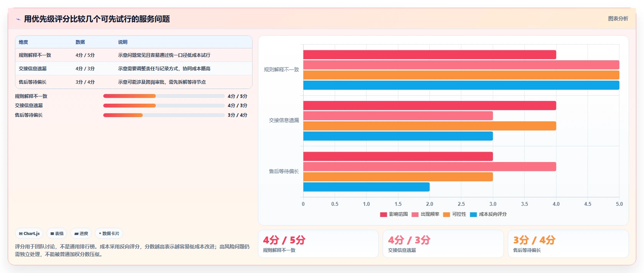Click the footnote starting 评分用于团队讨论
This screenshot has height=273, width=644.
coord(132,250)
